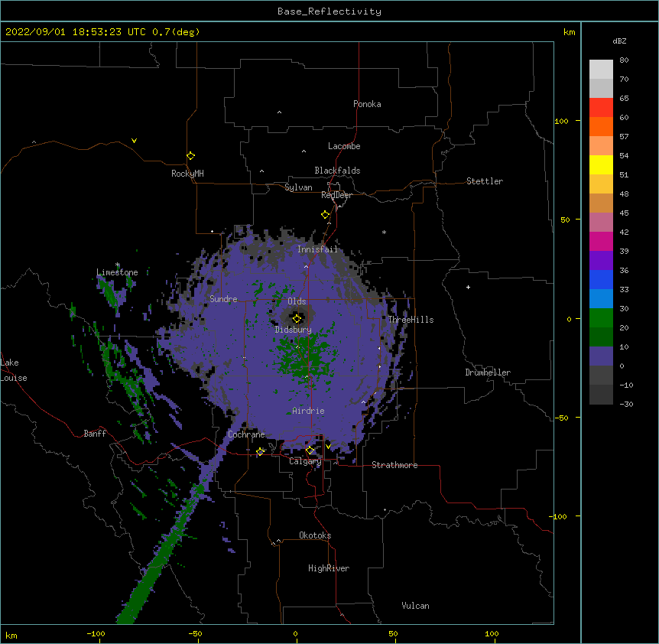Click the -100 tick label on bottom axis

click(96, 633)
